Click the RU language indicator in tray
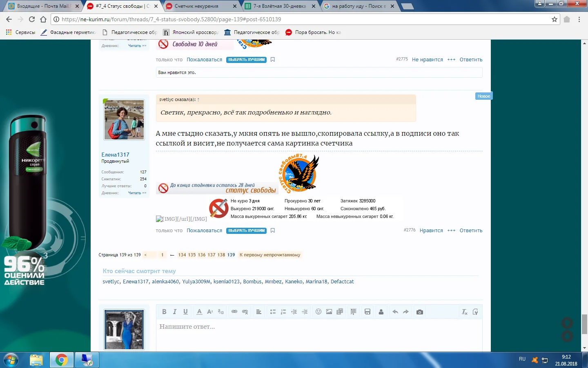Screen dimensions: 588x368 coord(522,359)
